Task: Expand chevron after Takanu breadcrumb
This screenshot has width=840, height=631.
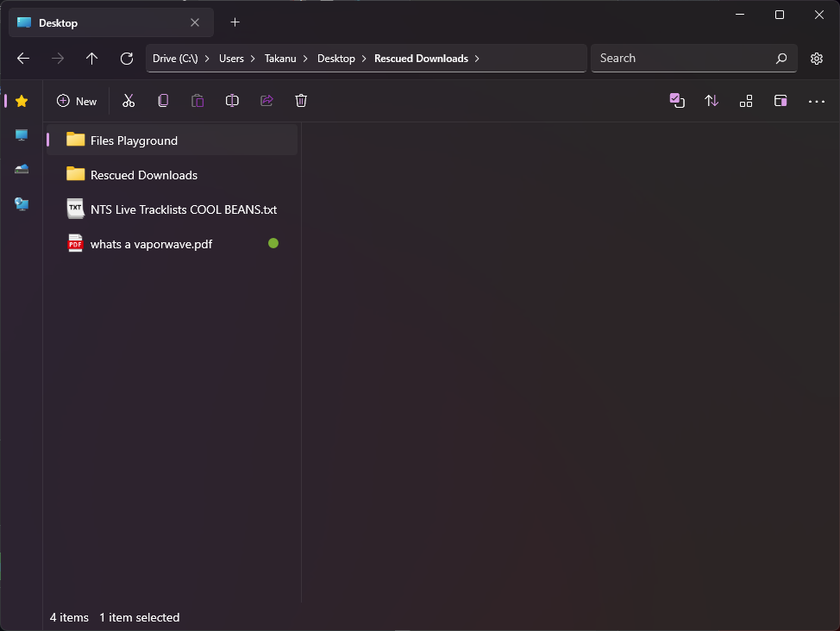Action: 305,59
